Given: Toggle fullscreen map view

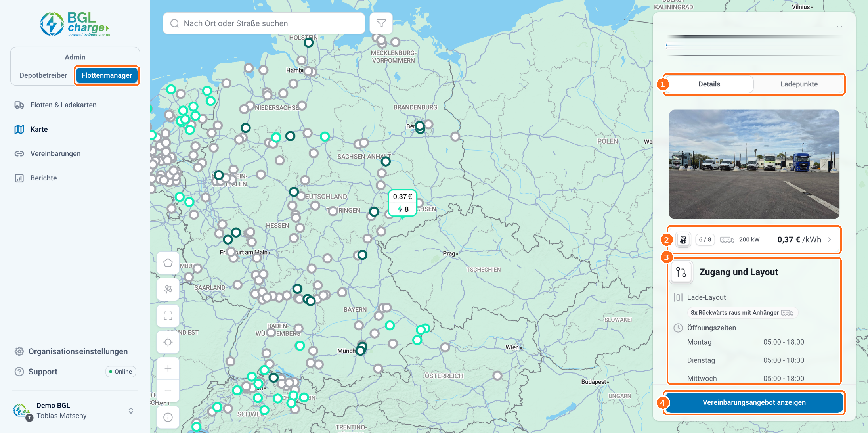Looking at the screenshot, I should tap(168, 316).
